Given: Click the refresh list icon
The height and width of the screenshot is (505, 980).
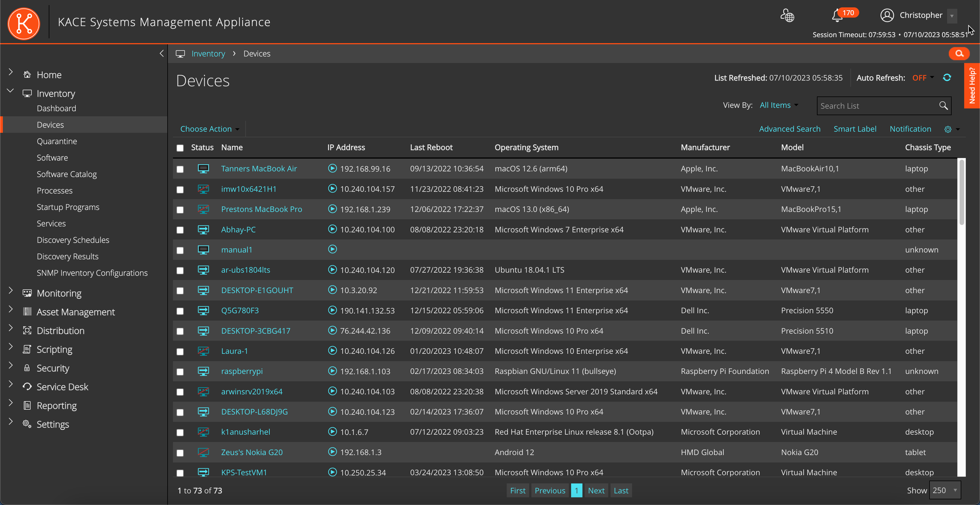Looking at the screenshot, I should (947, 78).
